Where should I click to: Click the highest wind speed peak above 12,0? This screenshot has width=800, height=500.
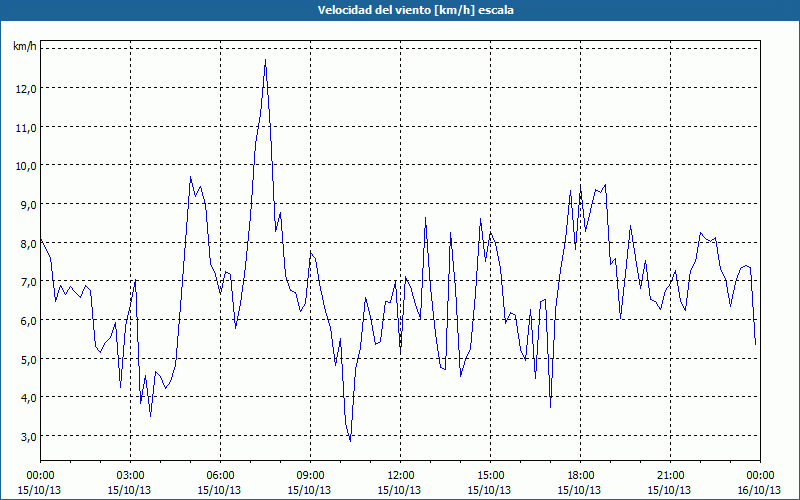pos(265,60)
